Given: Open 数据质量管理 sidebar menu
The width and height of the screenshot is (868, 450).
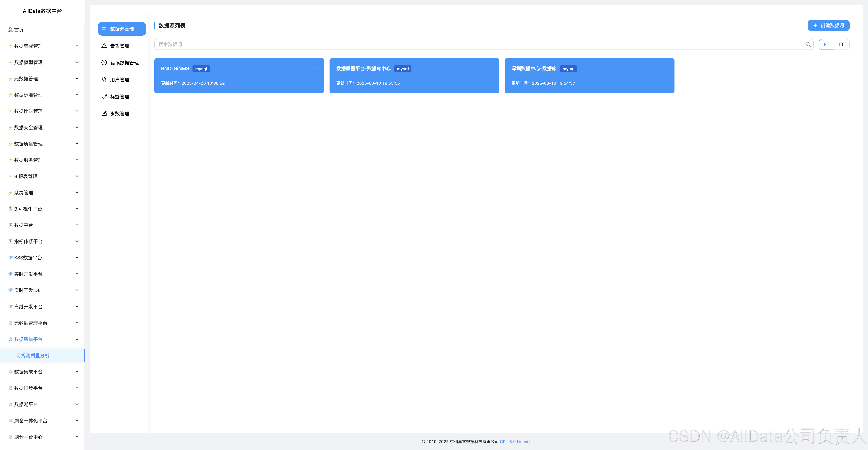Looking at the screenshot, I should pyautogui.click(x=42, y=144).
